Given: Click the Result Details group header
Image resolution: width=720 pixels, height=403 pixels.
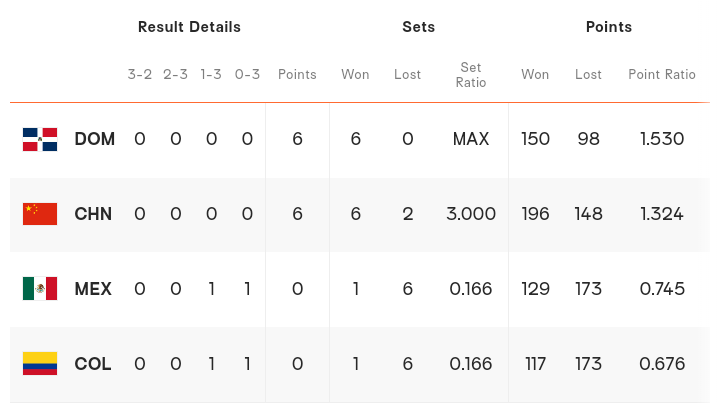Looking at the screenshot, I should coord(189,27).
